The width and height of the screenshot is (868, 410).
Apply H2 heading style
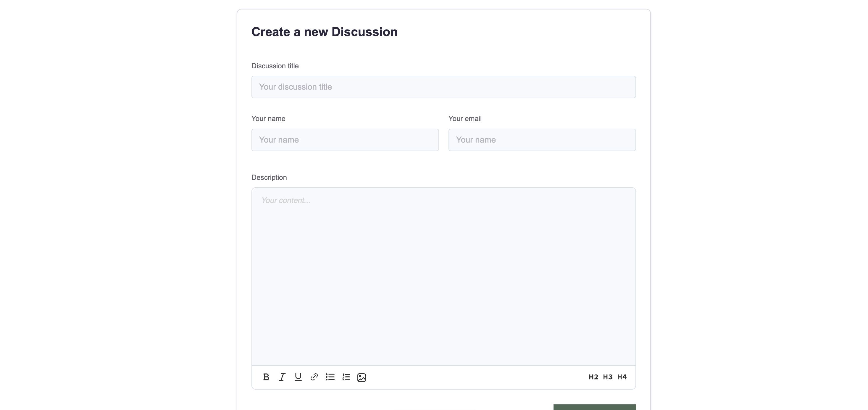click(593, 377)
